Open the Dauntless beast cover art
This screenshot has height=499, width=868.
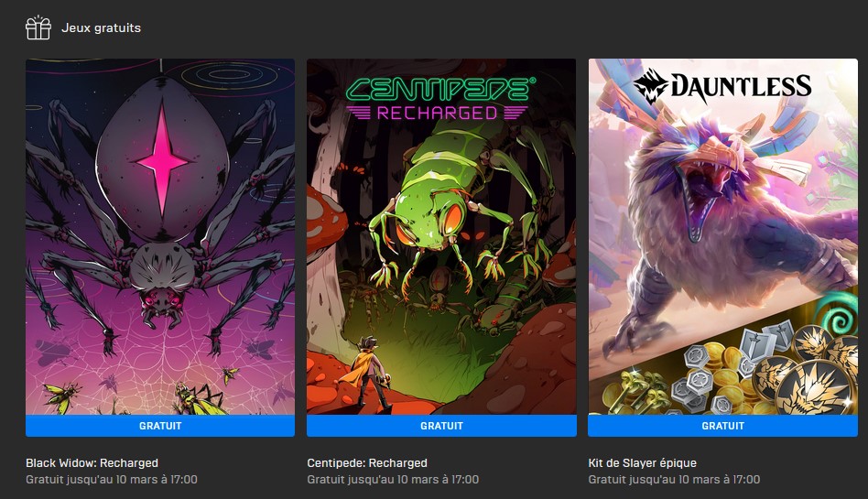(x=723, y=236)
